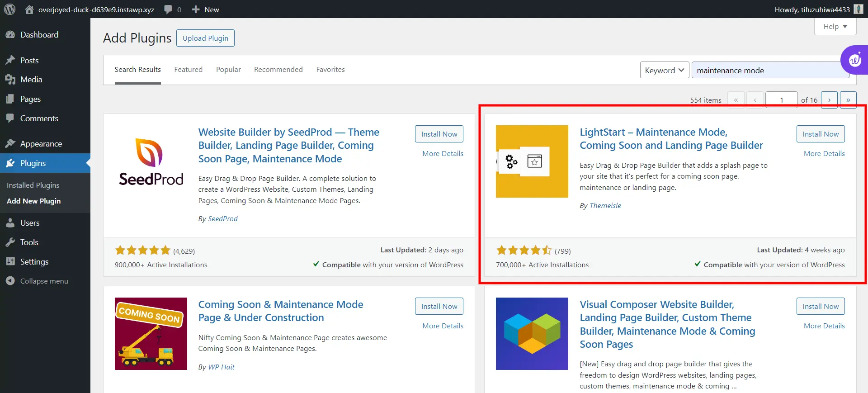Select the Search Results tab
868x393 pixels.
[x=137, y=69]
